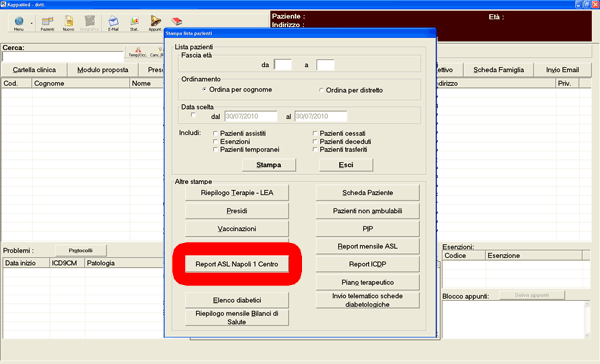Click the Nuovo document icon
Image resolution: width=600 pixels, height=364 pixels.
coord(68,23)
